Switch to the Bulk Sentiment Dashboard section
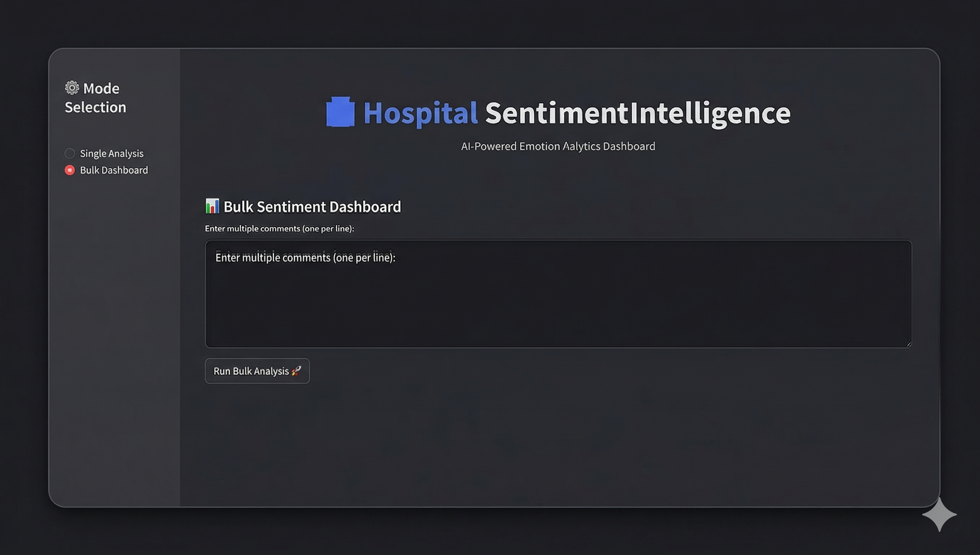Screen dimensions: 980x555 (312, 206)
